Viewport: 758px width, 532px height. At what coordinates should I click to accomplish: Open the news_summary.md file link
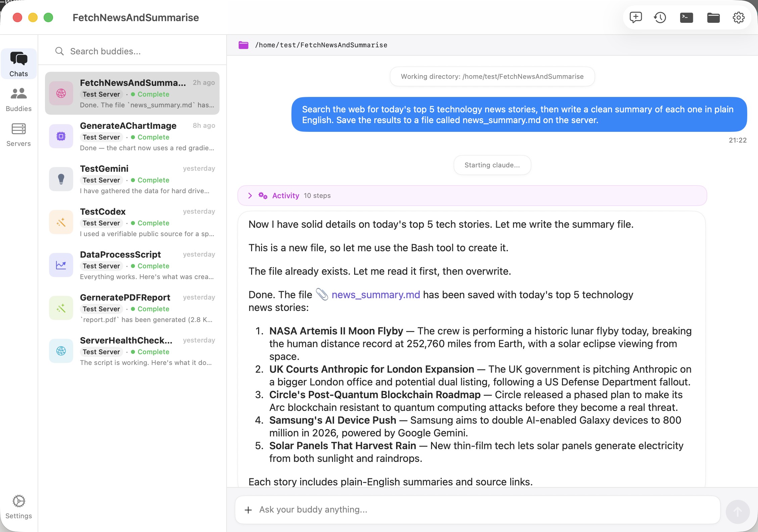[x=376, y=295]
